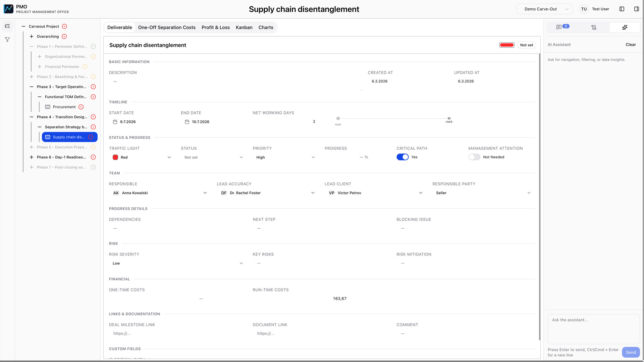The image size is (644, 362).
Task: Click the start date calendar icon
Action: (x=115, y=122)
